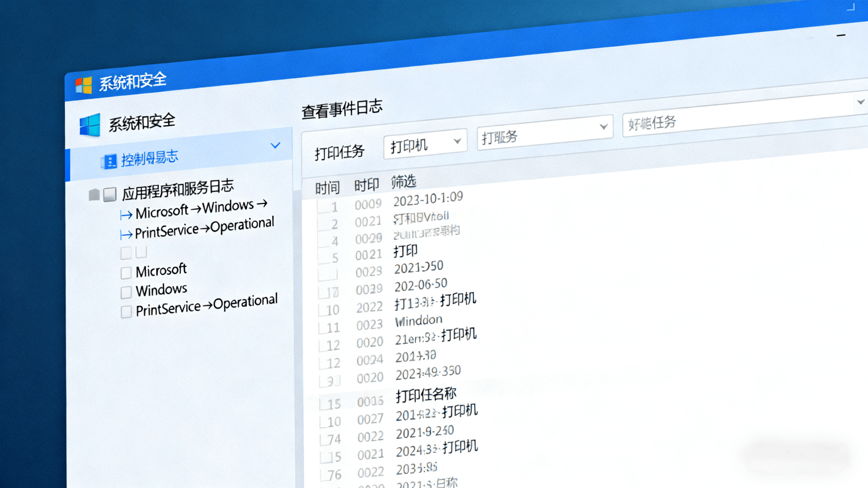Minimize the 系统和安全 window

click(841, 35)
